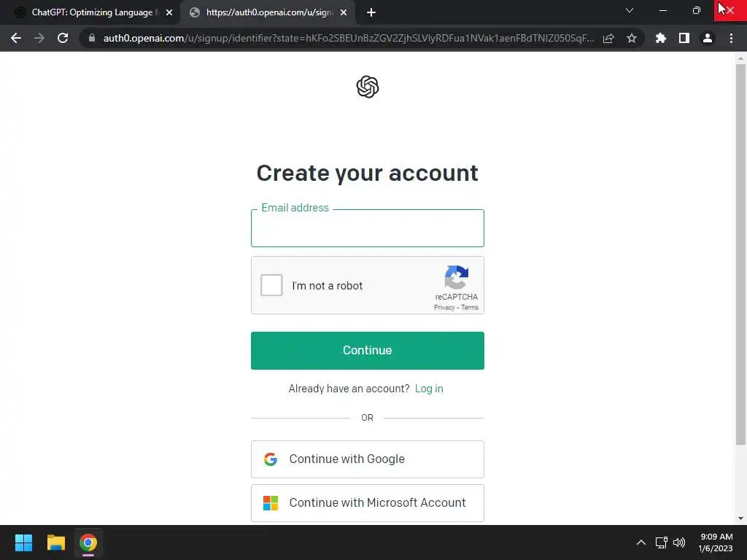The image size is (747, 560).
Task: Show hidden system tray icons
Action: click(x=641, y=542)
